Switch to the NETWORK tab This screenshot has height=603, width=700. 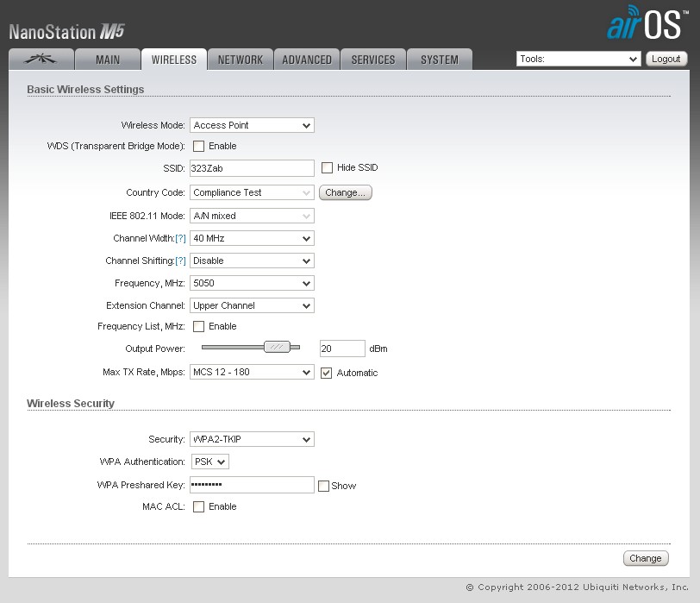(x=240, y=60)
